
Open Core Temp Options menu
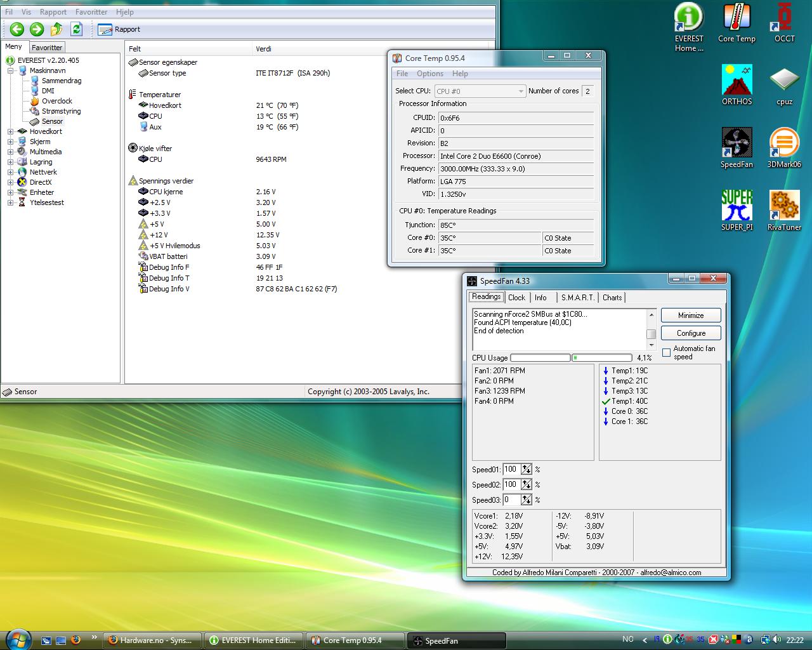430,74
